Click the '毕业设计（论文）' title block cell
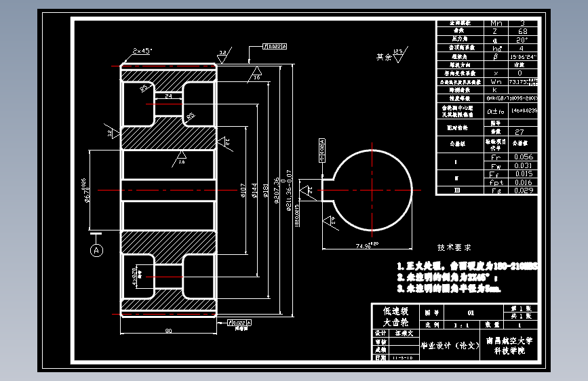Viewport: 588px width, 381px height. [x=450, y=345]
